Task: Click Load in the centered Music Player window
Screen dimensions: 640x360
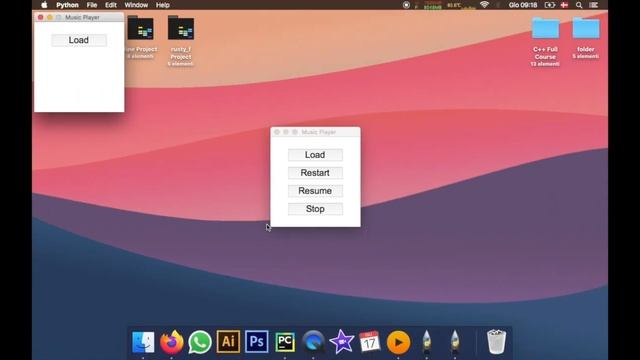Action: tap(315, 155)
